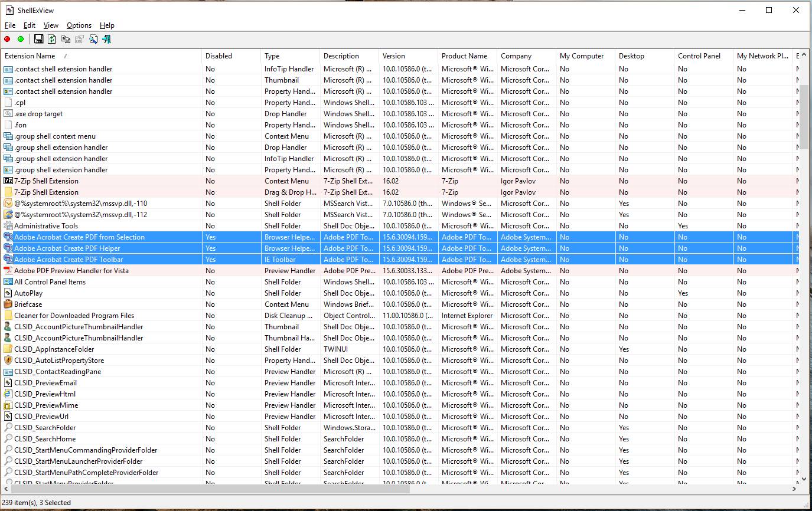Open Find using the magnifier toolbar icon
Viewport: 812px width, 511px height.
pos(93,39)
